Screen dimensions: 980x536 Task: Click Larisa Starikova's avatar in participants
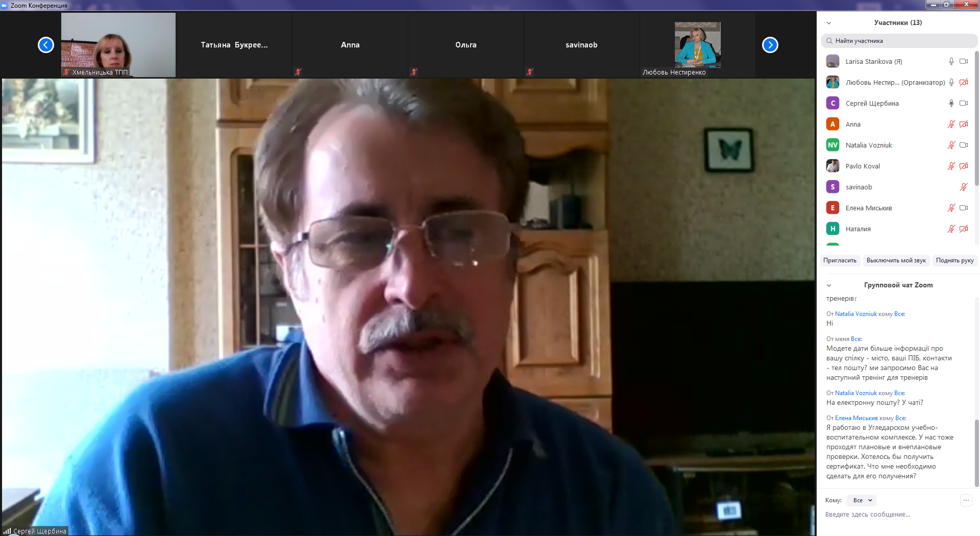(832, 61)
